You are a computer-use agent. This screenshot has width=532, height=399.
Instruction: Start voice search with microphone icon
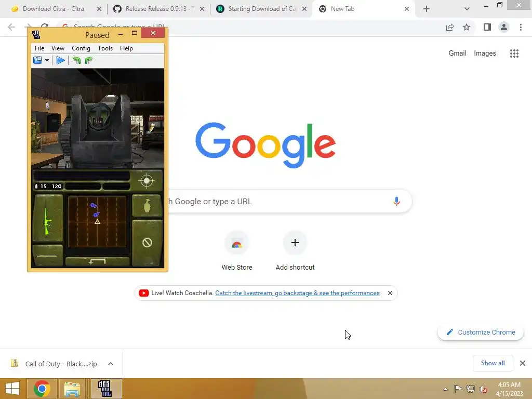coord(396,202)
